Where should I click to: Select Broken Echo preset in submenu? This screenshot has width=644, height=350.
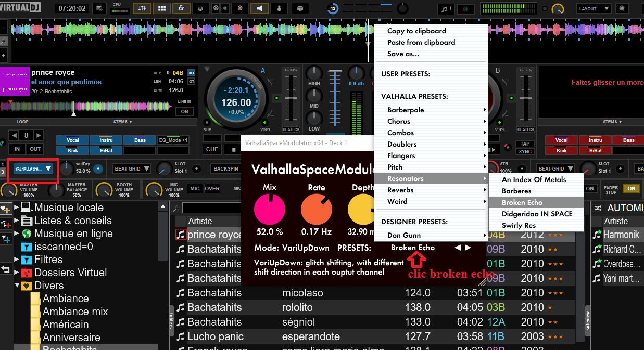(x=536, y=202)
